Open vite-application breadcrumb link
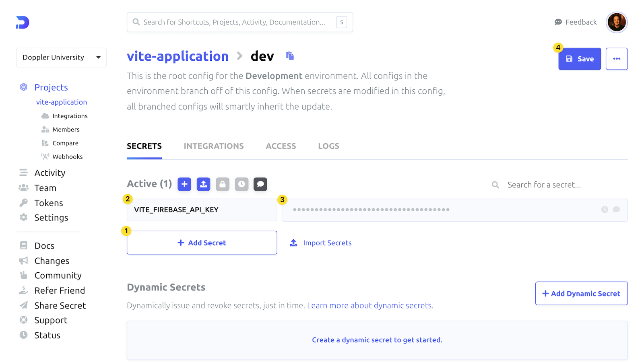The width and height of the screenshot is (644, 362). coord(178,56)
